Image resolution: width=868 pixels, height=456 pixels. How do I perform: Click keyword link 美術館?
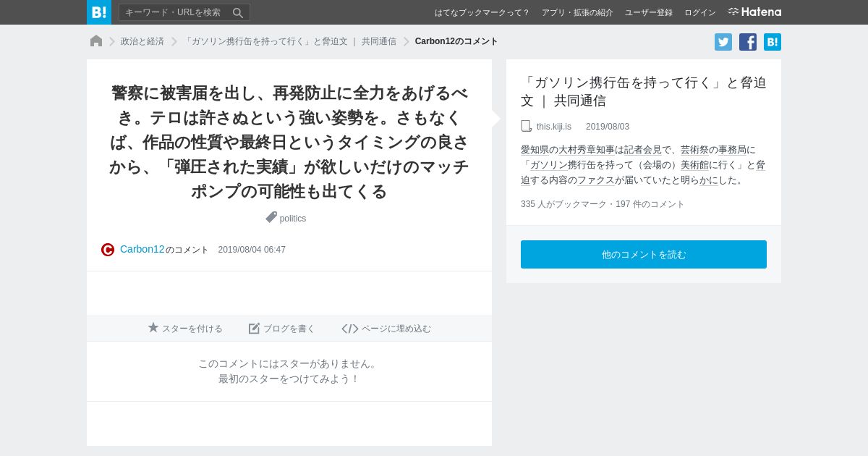coord(694,165)
